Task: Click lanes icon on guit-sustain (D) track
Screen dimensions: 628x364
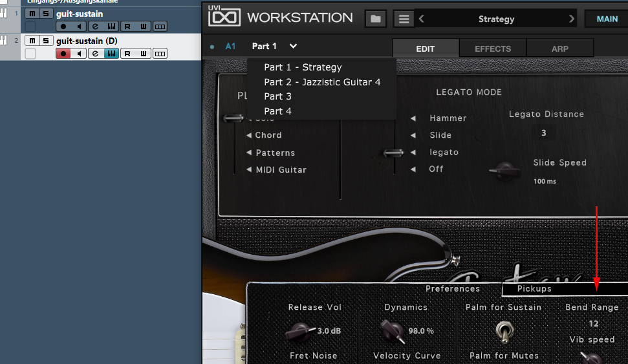Action: (x=160, y=54)
